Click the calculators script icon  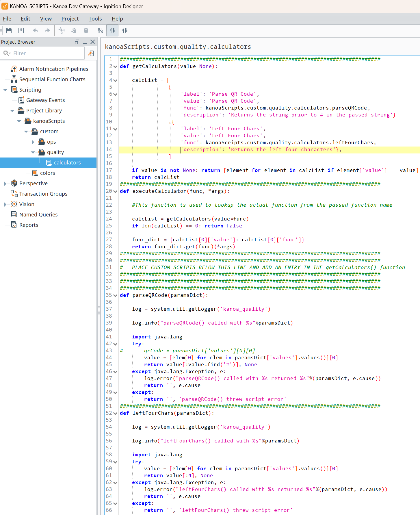click(49, 163)
